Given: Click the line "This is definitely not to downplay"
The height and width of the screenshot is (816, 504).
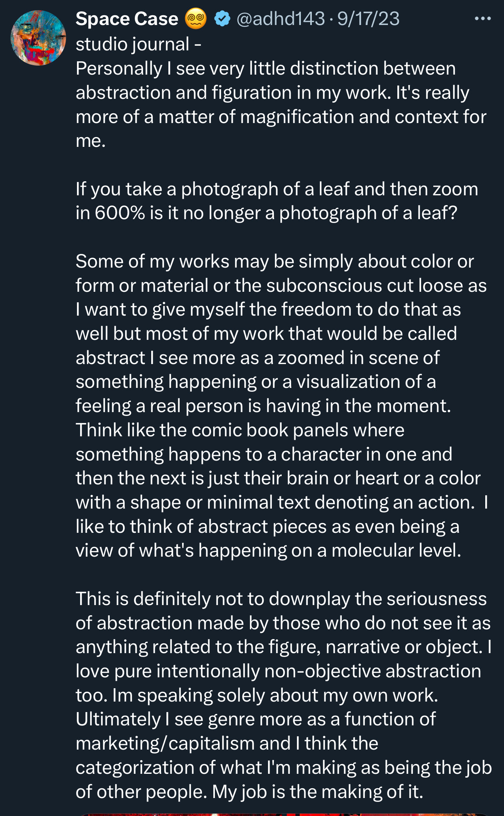Looking at the screenshot, I should [x=281, y=599].
